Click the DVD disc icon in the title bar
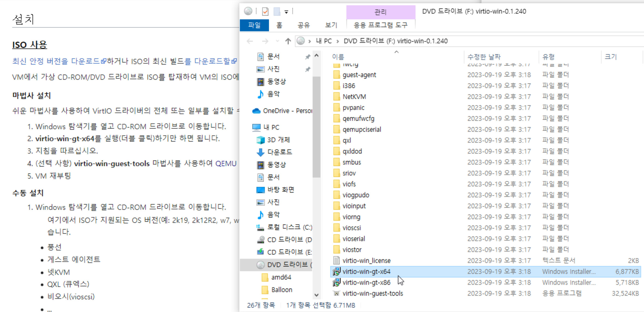This screenshot has width=644, height=312. coord(248,11)
